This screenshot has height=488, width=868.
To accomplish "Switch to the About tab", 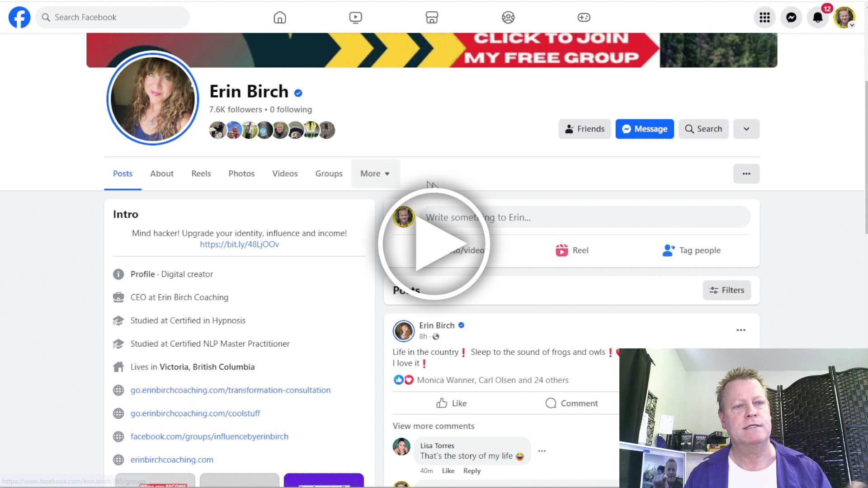I will pyautogui.click(x=162, y=174).
